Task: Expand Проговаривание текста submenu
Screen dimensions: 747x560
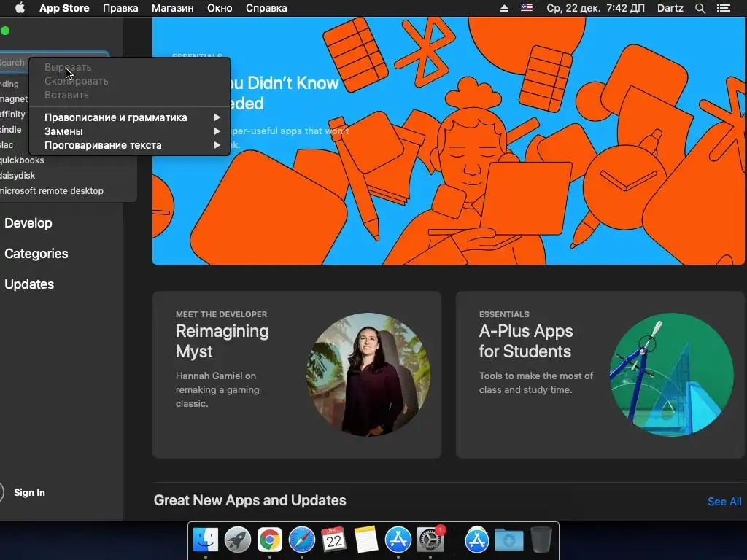Action: point(129,145)
